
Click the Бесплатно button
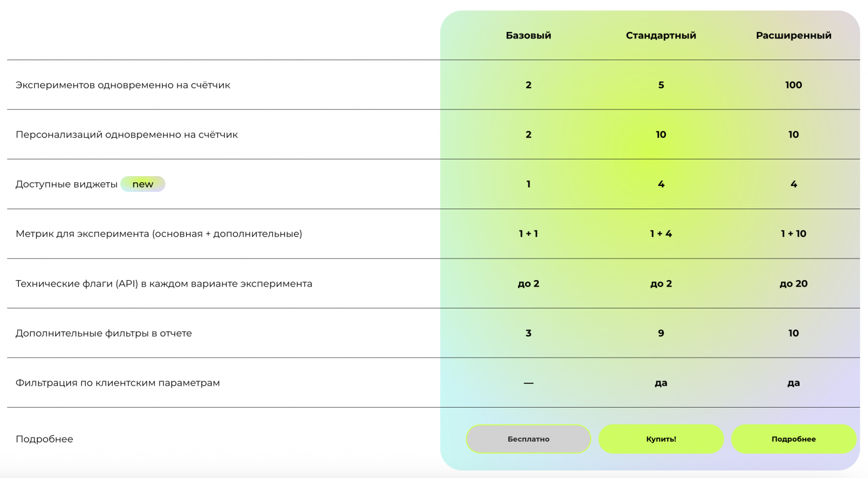528,439
